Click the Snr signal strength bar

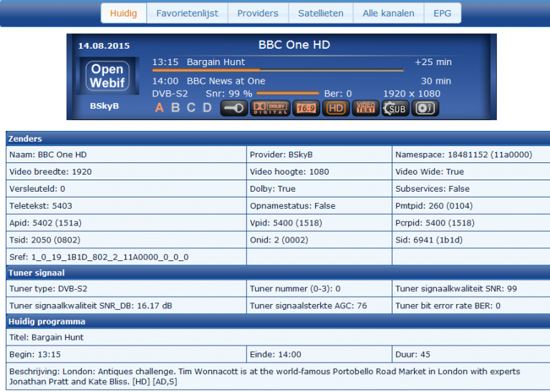pos(287,94)
